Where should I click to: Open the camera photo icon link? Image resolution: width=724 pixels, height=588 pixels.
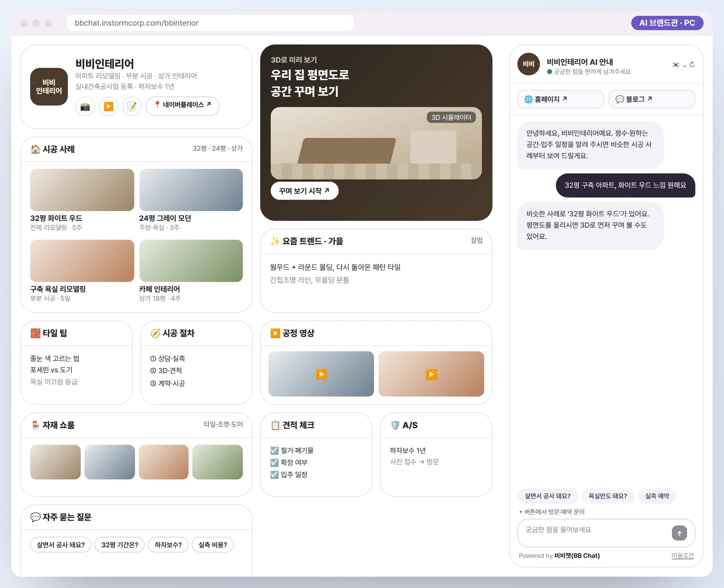point(85,106)
